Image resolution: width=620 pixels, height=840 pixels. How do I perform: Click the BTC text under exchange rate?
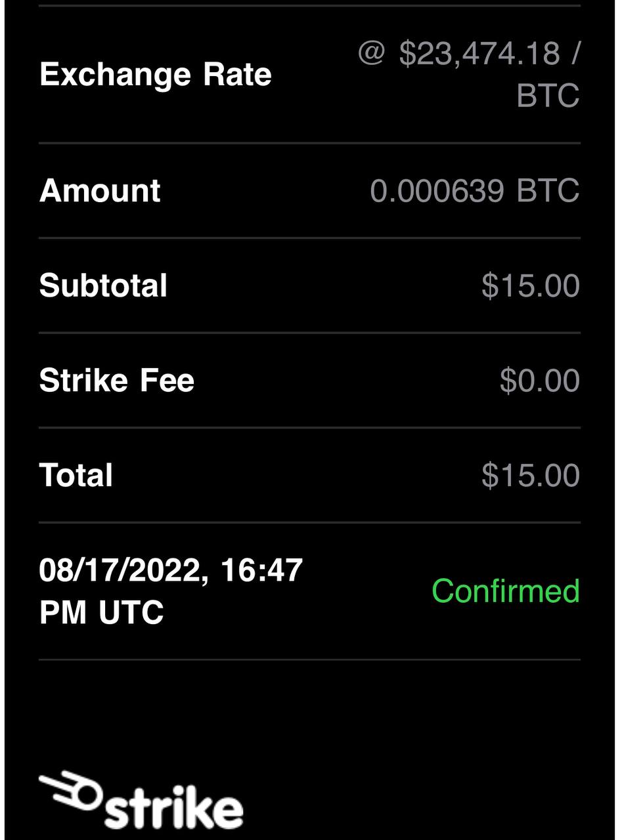(548, 95)
